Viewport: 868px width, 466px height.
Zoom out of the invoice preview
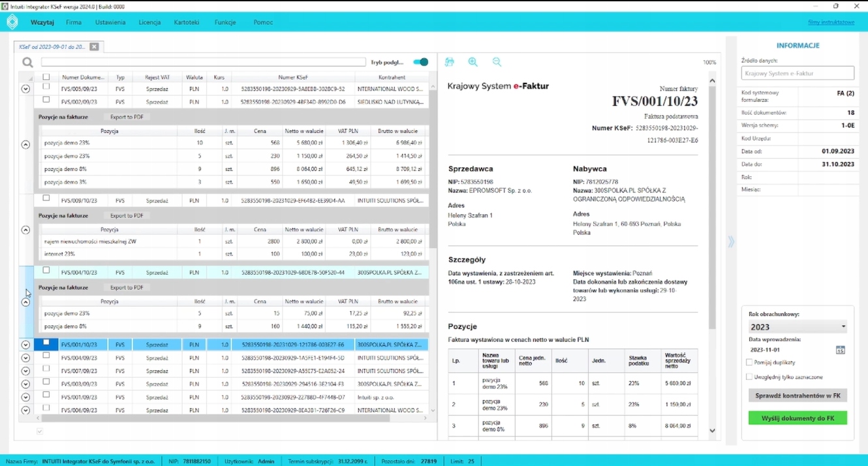(497, 62)
